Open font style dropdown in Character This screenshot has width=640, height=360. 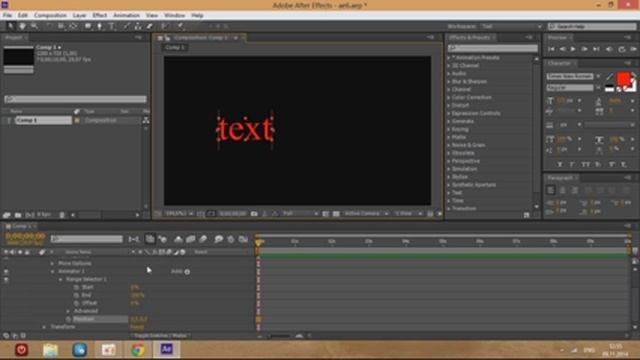click(x=598, y=87)
